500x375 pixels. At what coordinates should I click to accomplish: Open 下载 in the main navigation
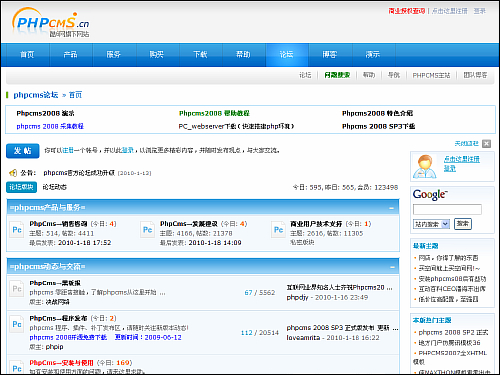(x=200, y=54)
